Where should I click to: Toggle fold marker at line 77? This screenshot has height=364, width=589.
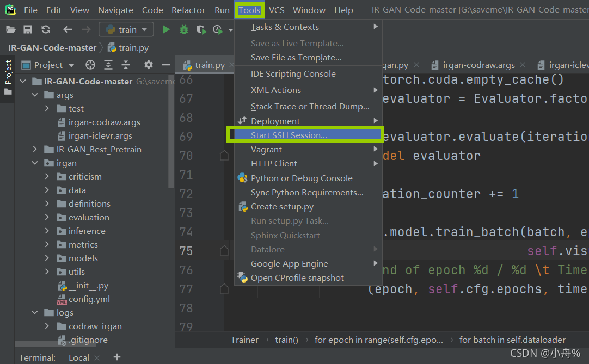(224, 288)
